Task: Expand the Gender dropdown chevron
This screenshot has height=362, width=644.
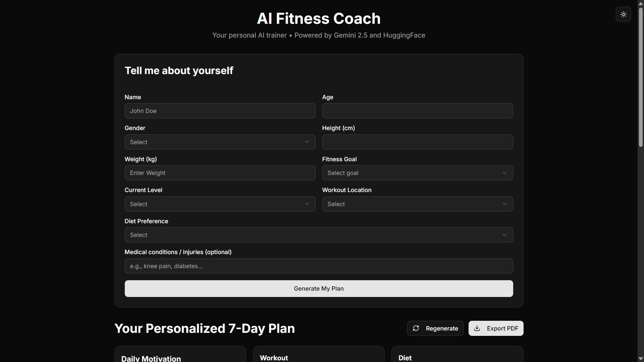Action: pos(307,142)
